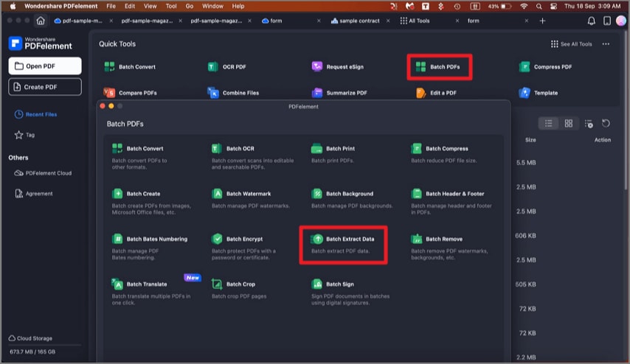Open the Template tool
The image size is (630, 364).
(539, 93)
